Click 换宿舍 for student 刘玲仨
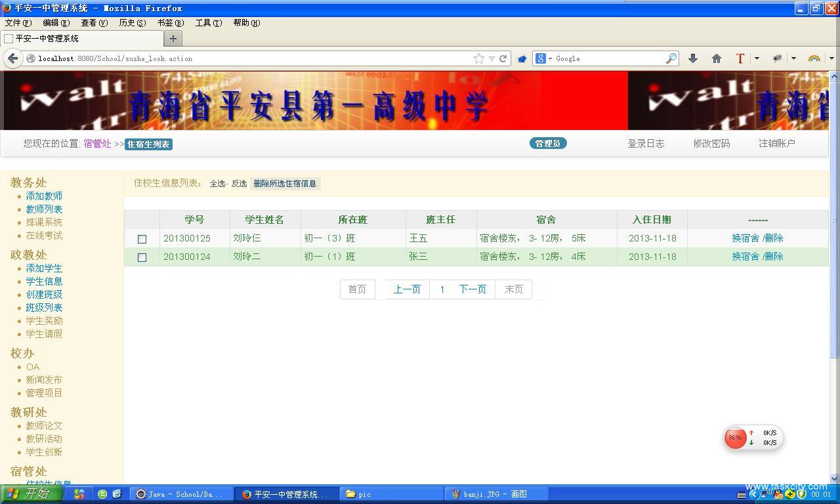This screenshot has height=504, width=840. [x=744, y=238]
